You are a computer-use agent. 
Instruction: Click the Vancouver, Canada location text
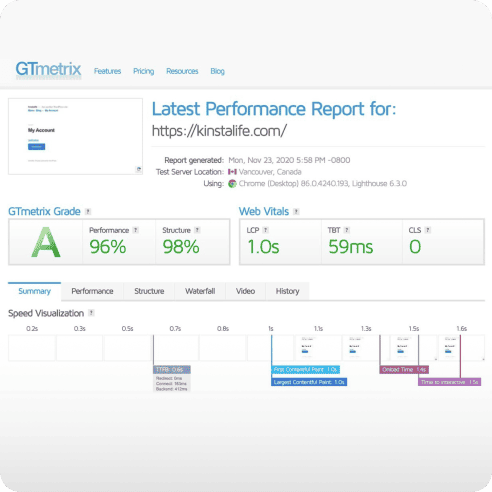[x=270, y=172]
